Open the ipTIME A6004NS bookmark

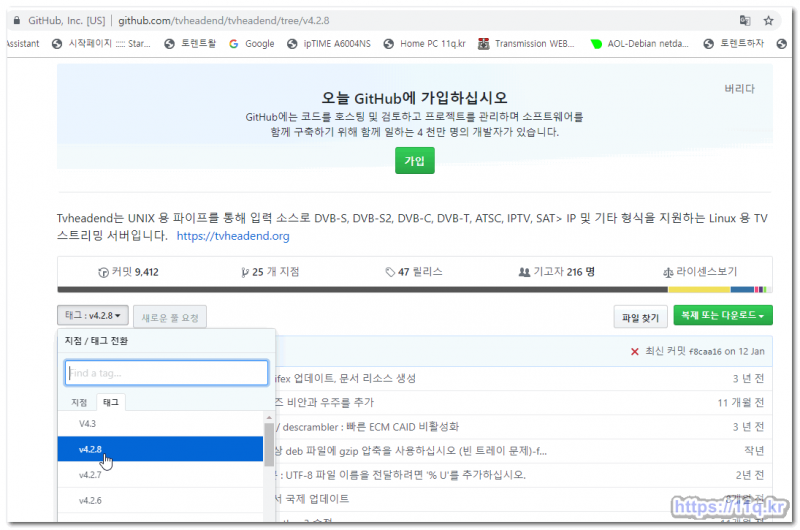[x=329, y=44]
